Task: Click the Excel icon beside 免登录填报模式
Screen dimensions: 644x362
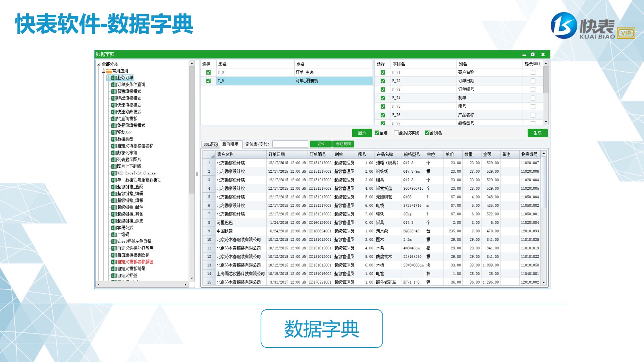Action: pyautogui.click(x=114, y=125)
